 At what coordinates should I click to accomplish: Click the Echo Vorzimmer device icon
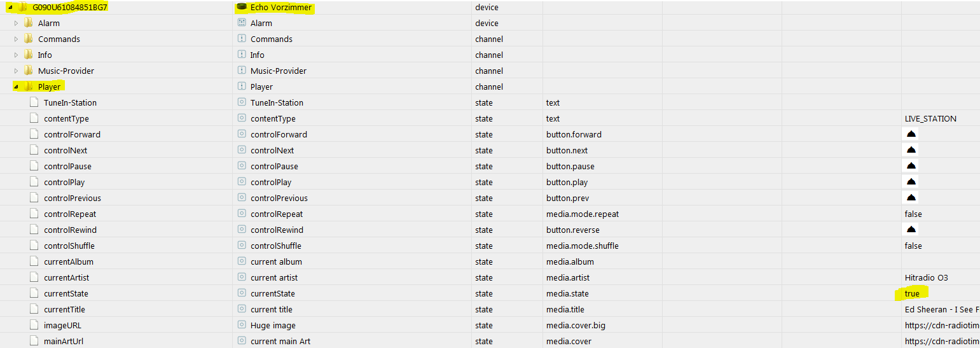tap(242, 8)
